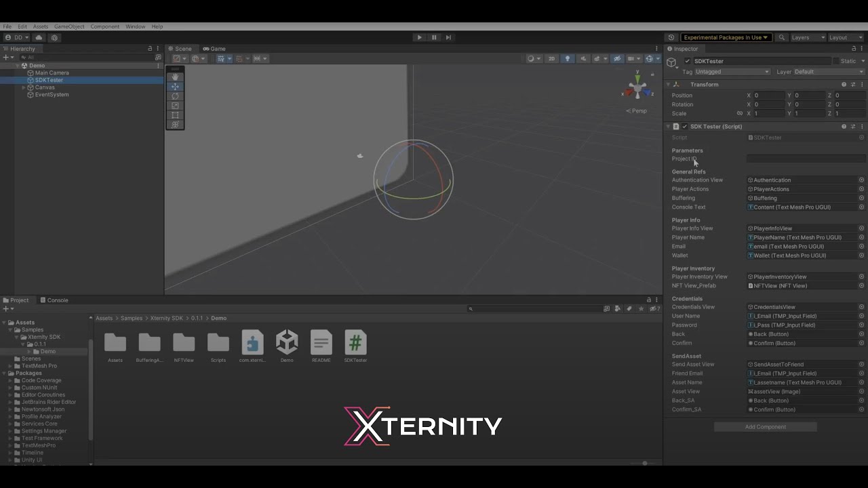
Task: Click the toolbar search magnifier icon
Action: (781, 37)
